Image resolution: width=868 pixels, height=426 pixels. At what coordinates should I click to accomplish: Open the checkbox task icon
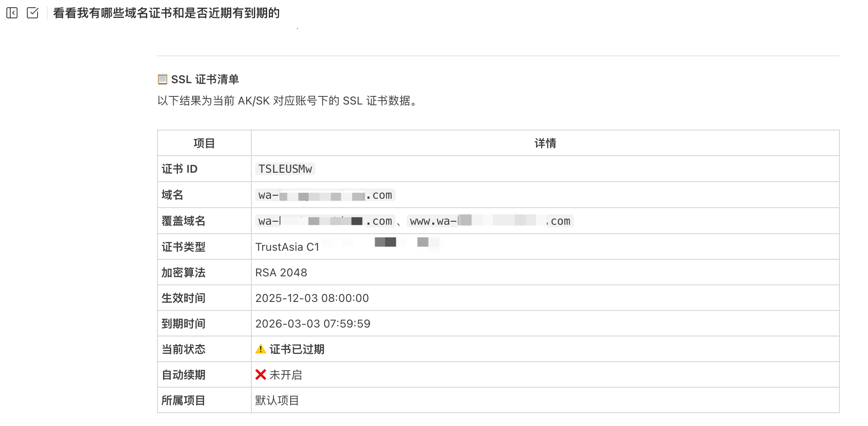(33, 13)
